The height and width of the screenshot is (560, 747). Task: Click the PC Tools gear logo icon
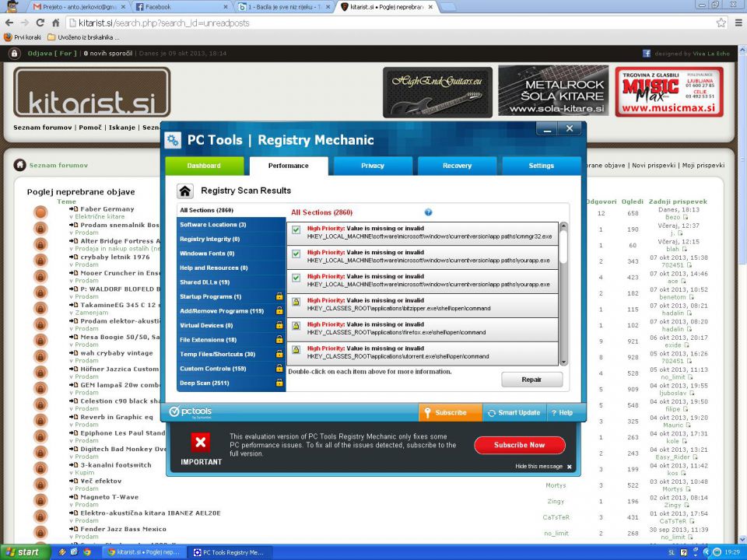pos(173,141)
